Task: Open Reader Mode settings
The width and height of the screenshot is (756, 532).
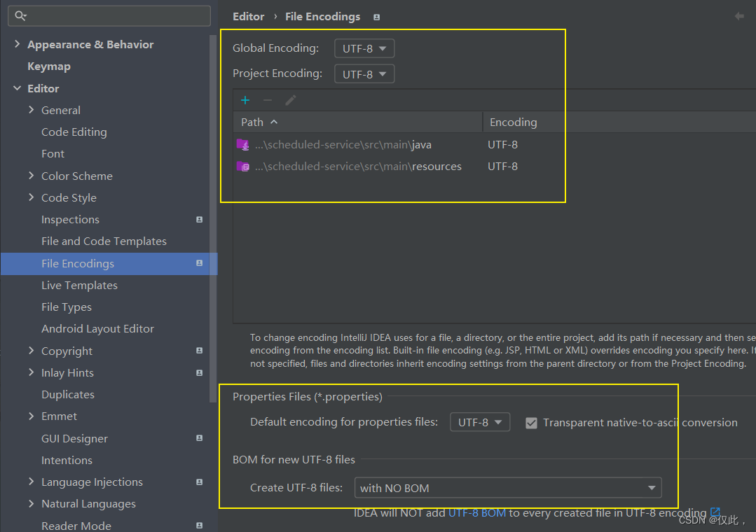Action: [76, 526]
